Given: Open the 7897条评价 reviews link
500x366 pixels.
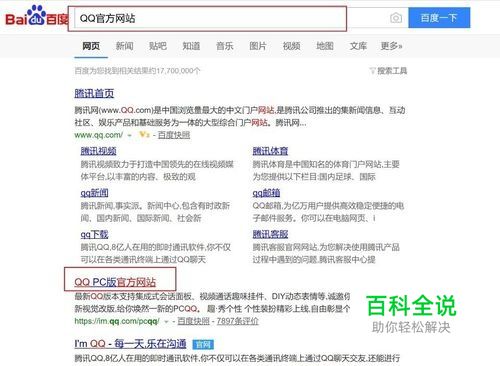Looking at the screenshot, I should pyautogui.click(x=237, y=321).
